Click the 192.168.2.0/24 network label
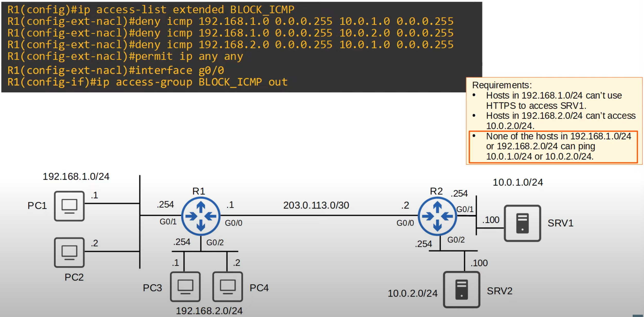644x317 pixels. pos(209,311)
